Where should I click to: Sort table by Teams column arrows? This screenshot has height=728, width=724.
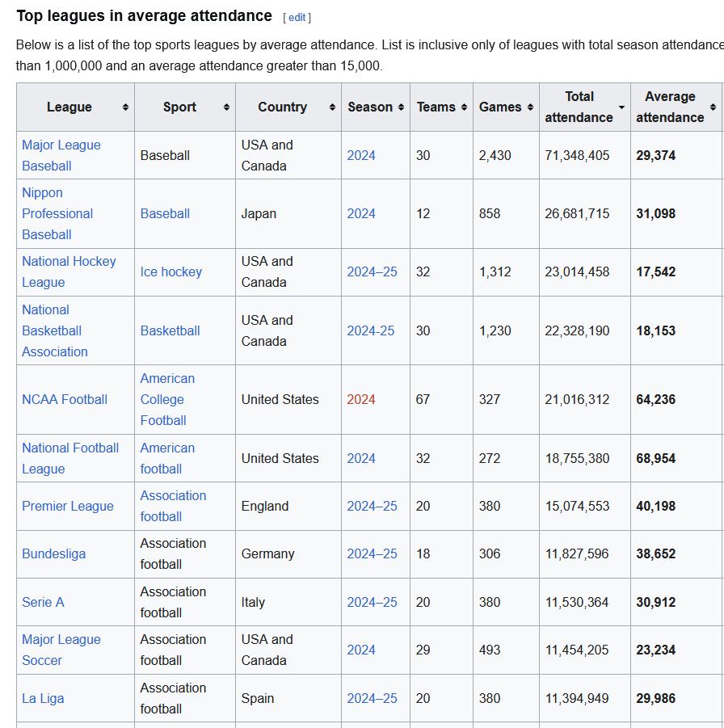[464, 107]
